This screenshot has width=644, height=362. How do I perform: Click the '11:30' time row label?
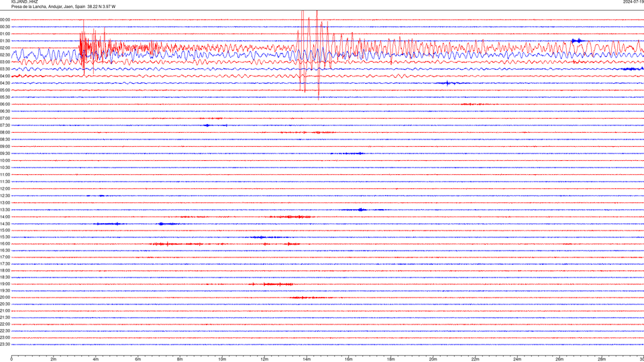[5, 182]
